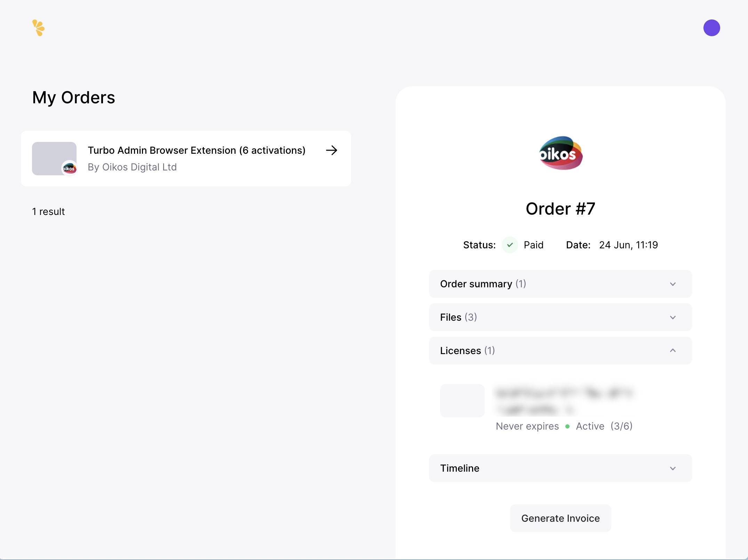The height and width of the screenshot is (560, 748).
Task: Click the '24 Jun, 11:19' date
Action: (628, 245)
